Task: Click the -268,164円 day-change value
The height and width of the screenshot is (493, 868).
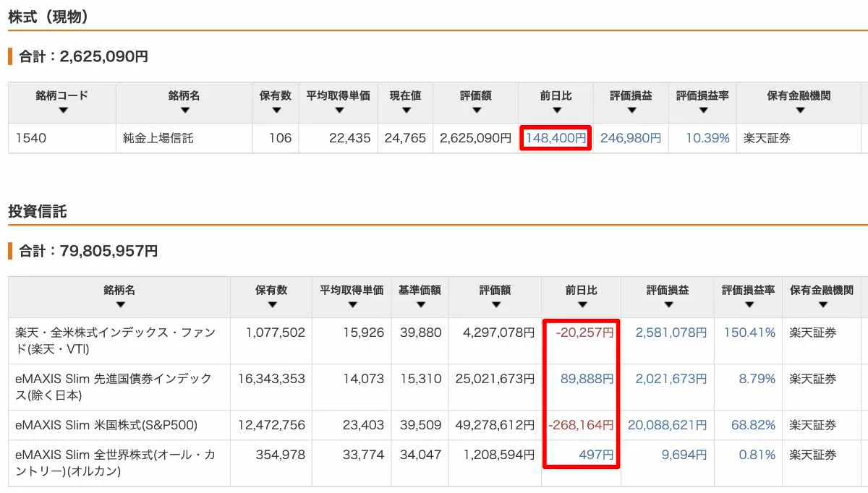Action: click(581, 424)
